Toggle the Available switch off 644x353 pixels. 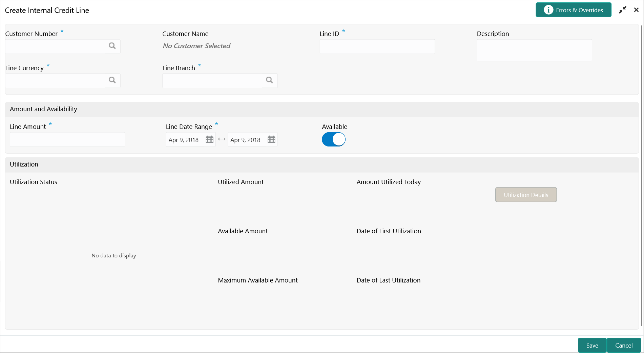click(x=334, y=139)
